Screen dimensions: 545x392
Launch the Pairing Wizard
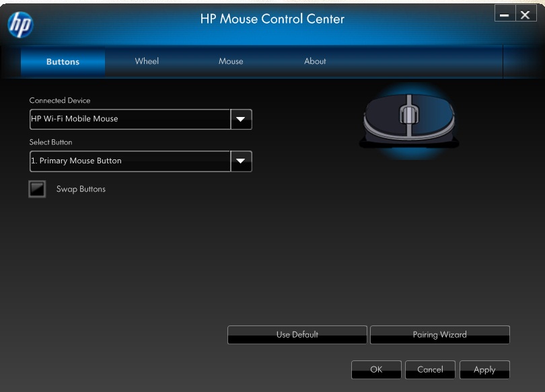click(x=439, y=335)
